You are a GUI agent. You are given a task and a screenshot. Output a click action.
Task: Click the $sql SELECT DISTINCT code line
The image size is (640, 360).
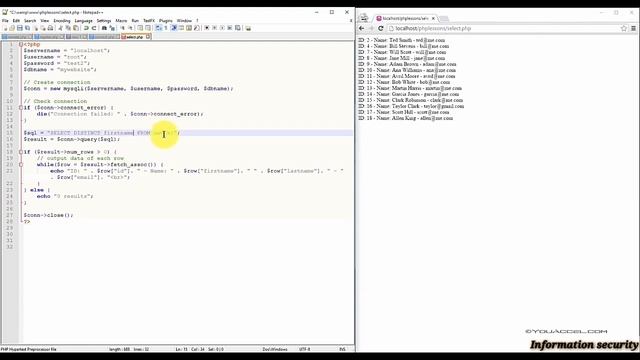click(x=102, y=133)
